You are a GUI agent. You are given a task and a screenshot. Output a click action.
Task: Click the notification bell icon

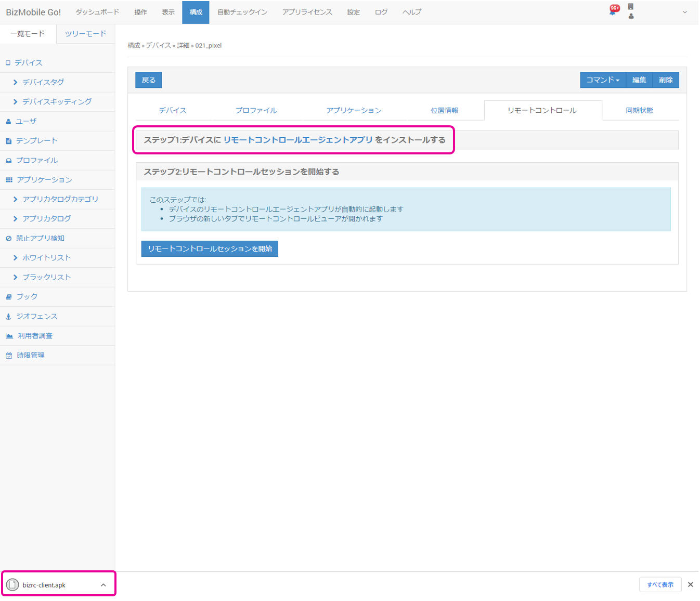(613, 11)
